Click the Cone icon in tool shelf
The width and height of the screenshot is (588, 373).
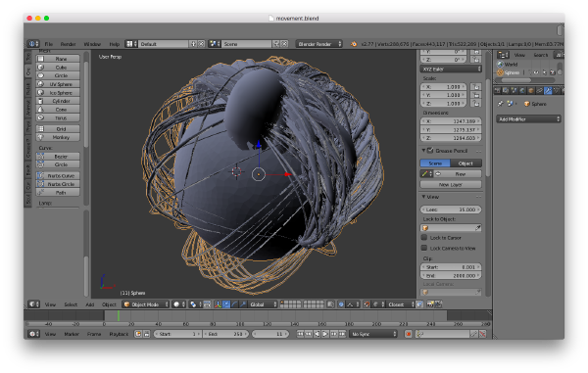pos(41,110)
